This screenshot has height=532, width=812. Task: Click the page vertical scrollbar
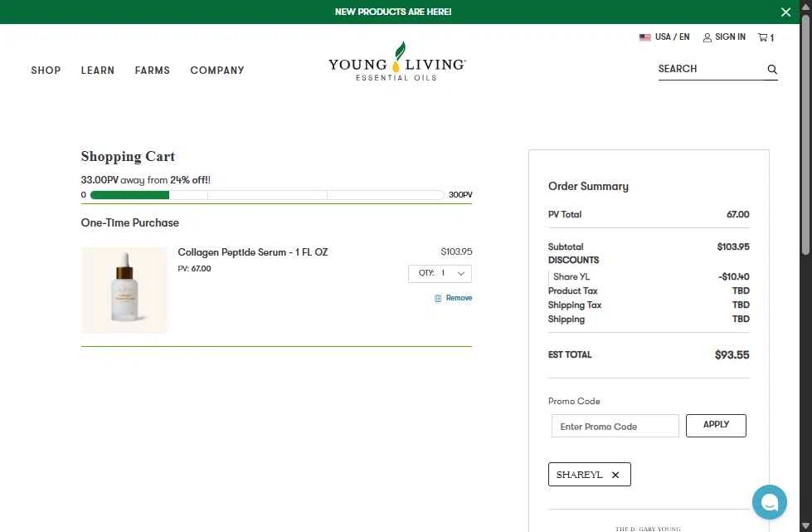tap(805, 134)
